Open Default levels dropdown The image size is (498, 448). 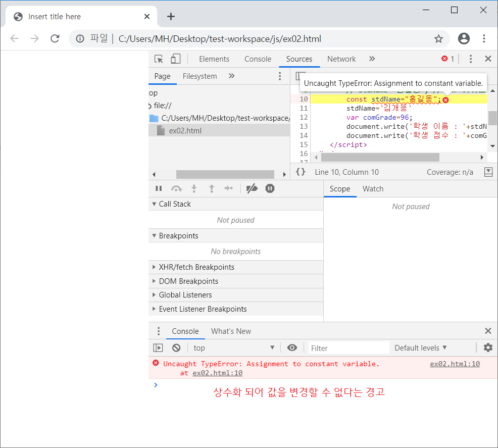[x=421, y=348]
